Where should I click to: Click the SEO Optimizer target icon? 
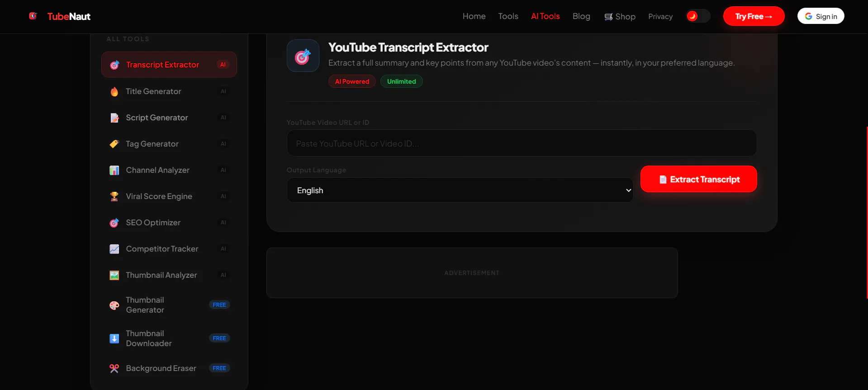(x=114, y=223)
